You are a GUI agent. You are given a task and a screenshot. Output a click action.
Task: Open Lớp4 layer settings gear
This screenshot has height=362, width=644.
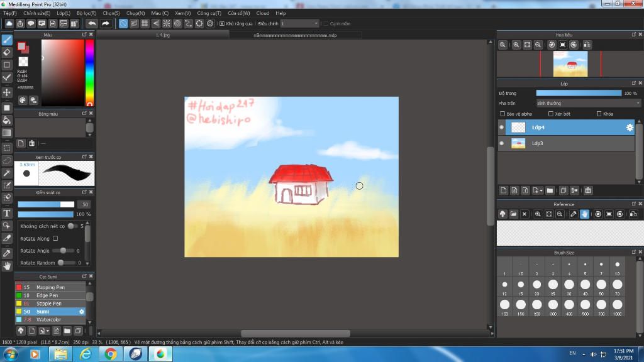[x=630, y=128]
